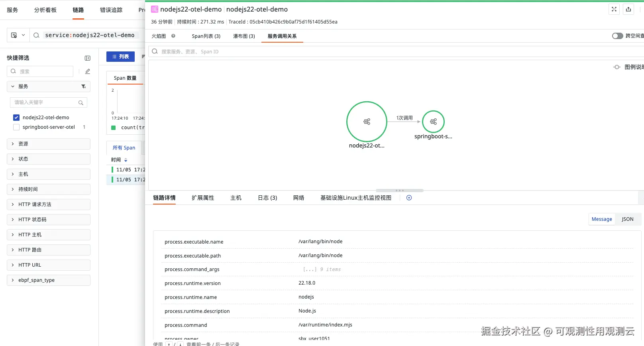Screen dimensions: 644x346
Task: Click the nodejs22-otel-demo service icon in header
Action: click(155, 9)
